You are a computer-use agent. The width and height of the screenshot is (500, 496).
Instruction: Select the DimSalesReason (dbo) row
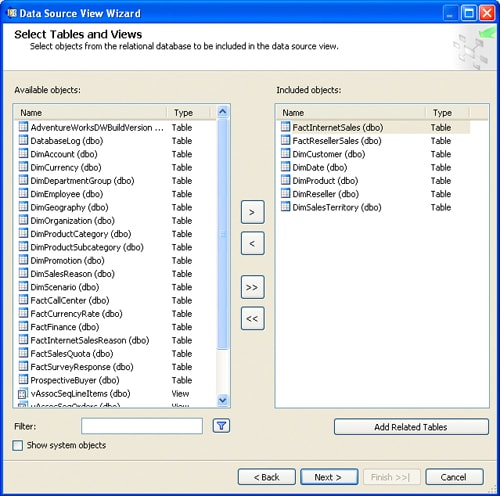click(x=114, y=274)
